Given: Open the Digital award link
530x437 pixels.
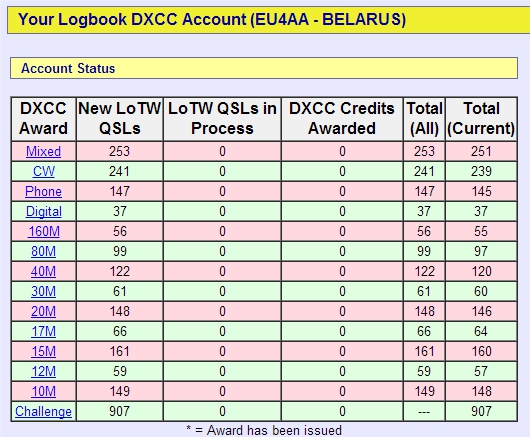Looking at the screenshot, I should tap(43, 212).
